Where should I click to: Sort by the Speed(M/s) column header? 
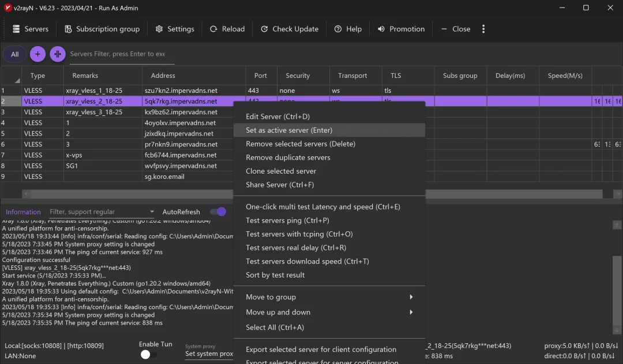tap(565, 76)
